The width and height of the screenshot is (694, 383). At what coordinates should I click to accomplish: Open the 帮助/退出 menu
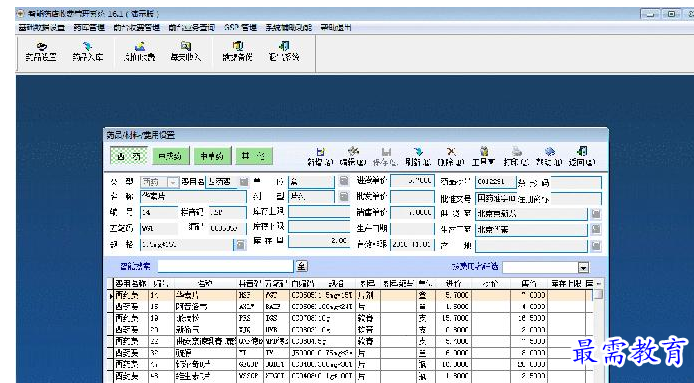click(336, 27)
